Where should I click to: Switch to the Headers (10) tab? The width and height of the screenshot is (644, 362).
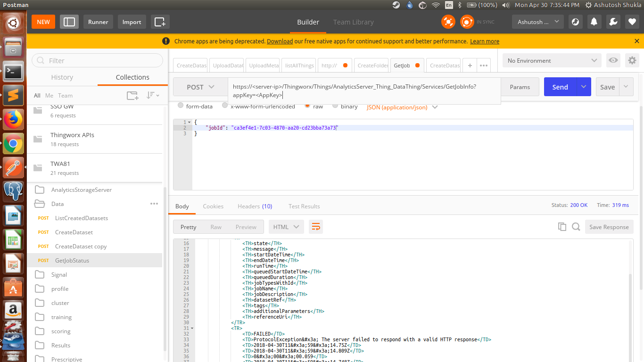coord(255,206)
